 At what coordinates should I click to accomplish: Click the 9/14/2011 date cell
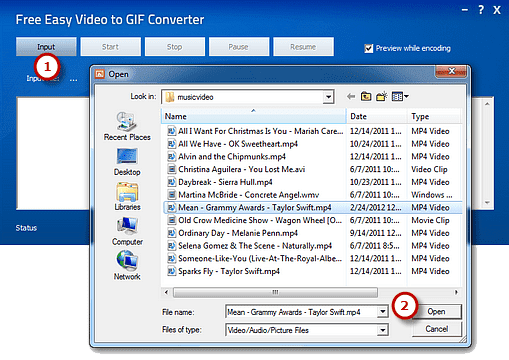(375, 233)
